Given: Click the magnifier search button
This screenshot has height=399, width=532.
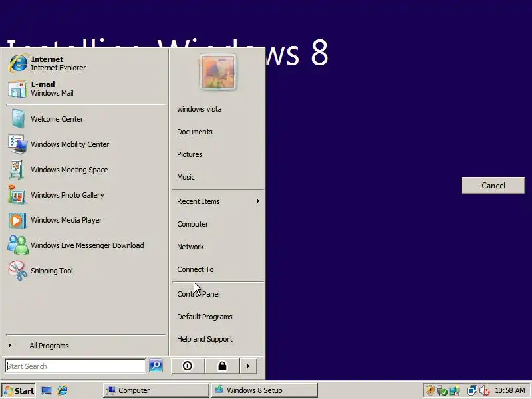Looking at the screenshot, I should coord(156,366).
